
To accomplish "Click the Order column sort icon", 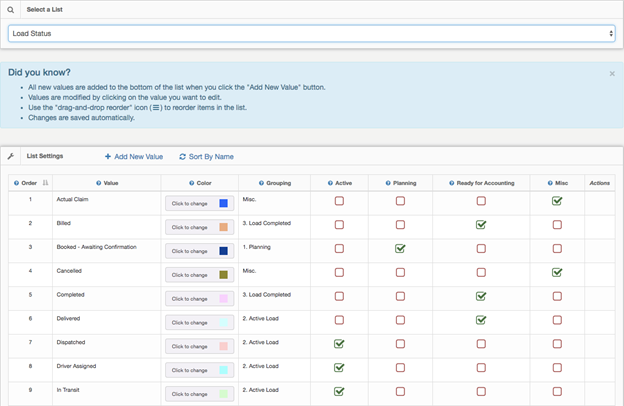I will point(45,183).
